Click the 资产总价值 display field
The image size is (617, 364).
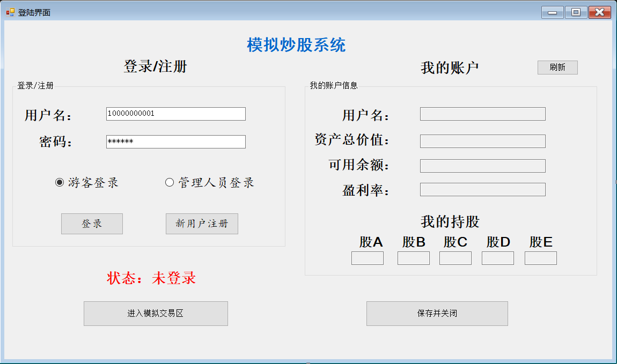click(482, 141)
